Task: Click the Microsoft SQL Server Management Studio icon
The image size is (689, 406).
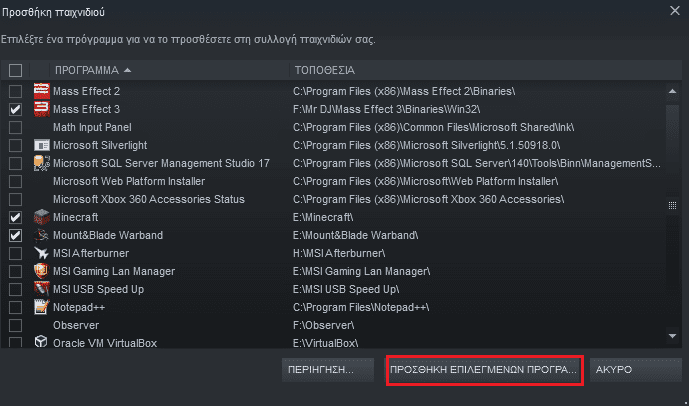Action: (42, 163)
